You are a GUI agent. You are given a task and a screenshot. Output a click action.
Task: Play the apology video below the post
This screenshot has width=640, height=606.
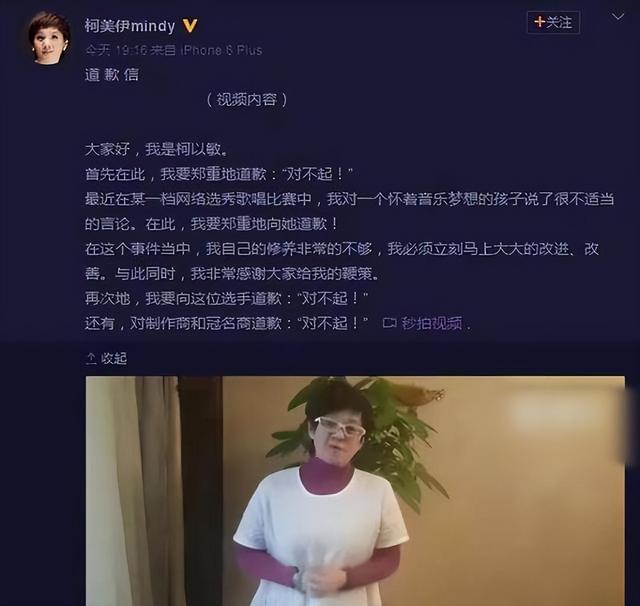tap(355, 491)
